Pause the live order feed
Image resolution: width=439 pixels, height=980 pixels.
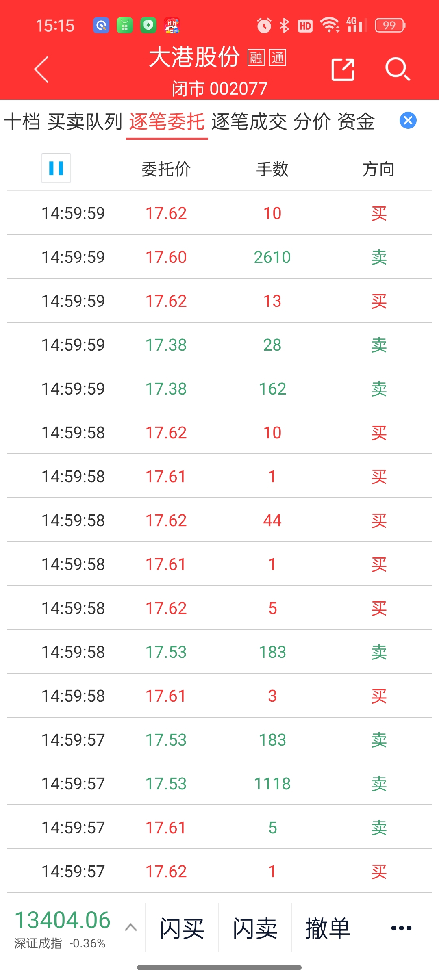(56, 168)
